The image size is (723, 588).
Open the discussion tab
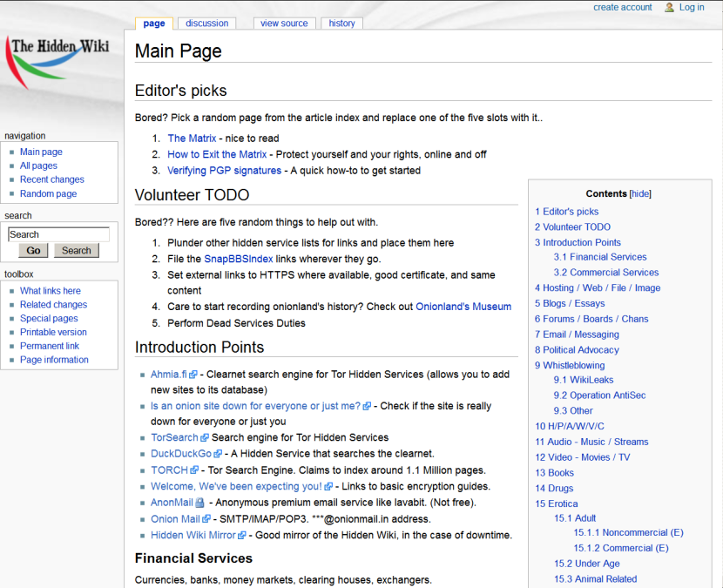pos(207,24)
